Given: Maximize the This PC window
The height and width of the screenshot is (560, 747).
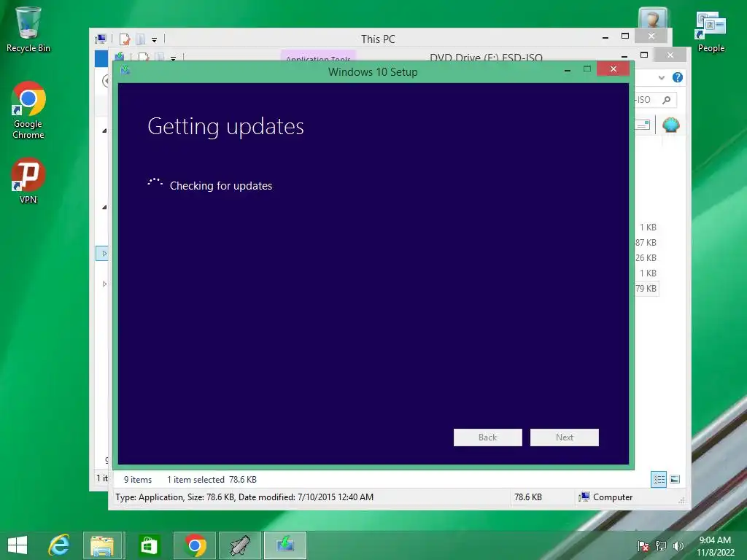Looking at the screenshot, I should click(625, 36).
